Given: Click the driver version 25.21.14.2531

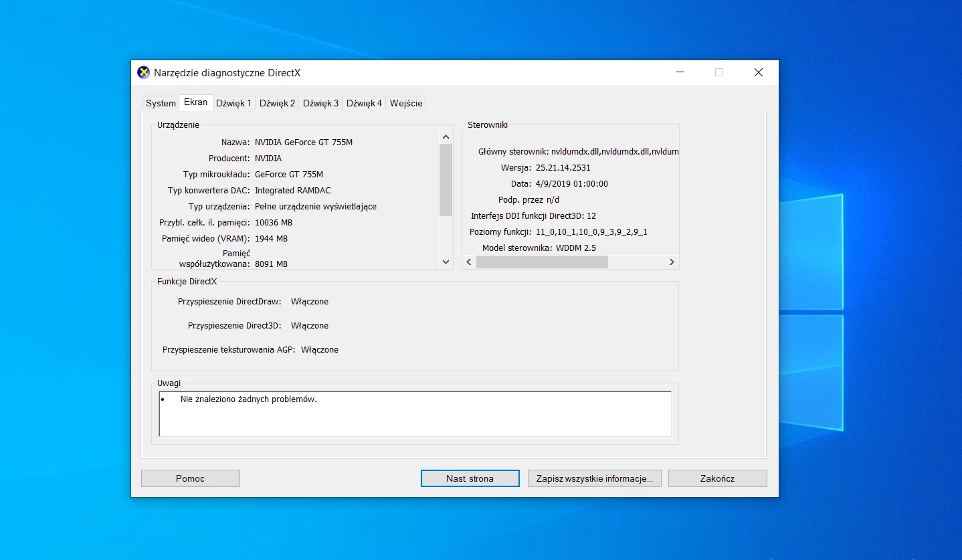Looking at the screenshot, I should click(563, 168).
